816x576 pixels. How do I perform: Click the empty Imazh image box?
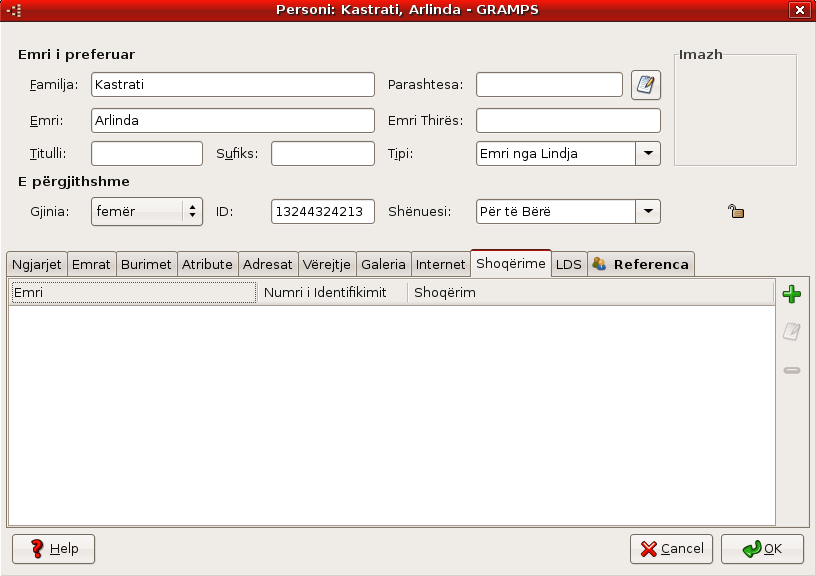tap(735, 110)
